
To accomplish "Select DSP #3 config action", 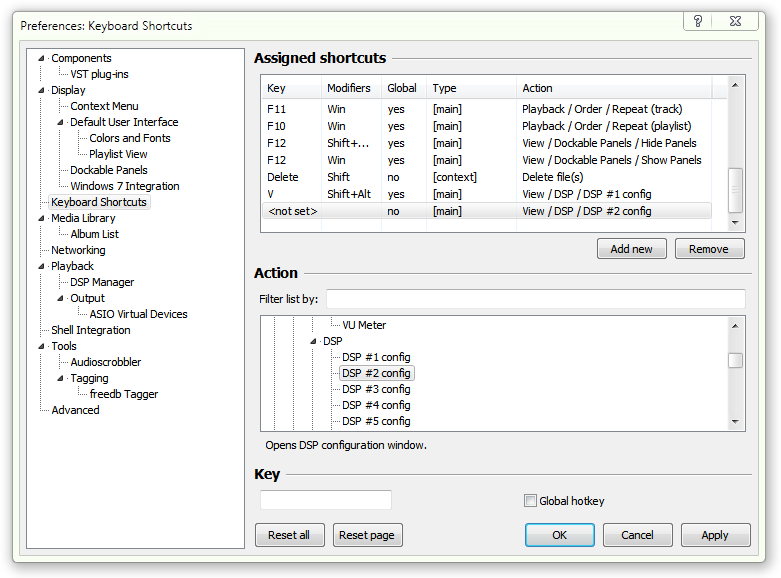I will (x=376, y=389).
